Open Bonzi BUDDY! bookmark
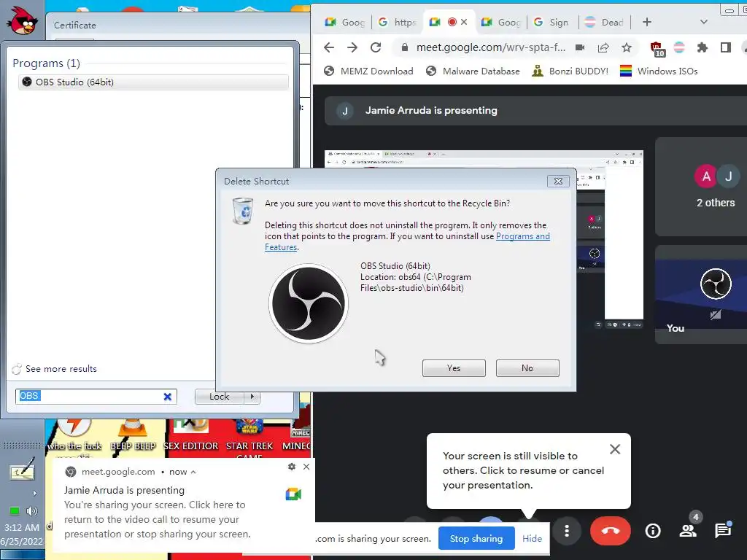 [x=570, y=71]
